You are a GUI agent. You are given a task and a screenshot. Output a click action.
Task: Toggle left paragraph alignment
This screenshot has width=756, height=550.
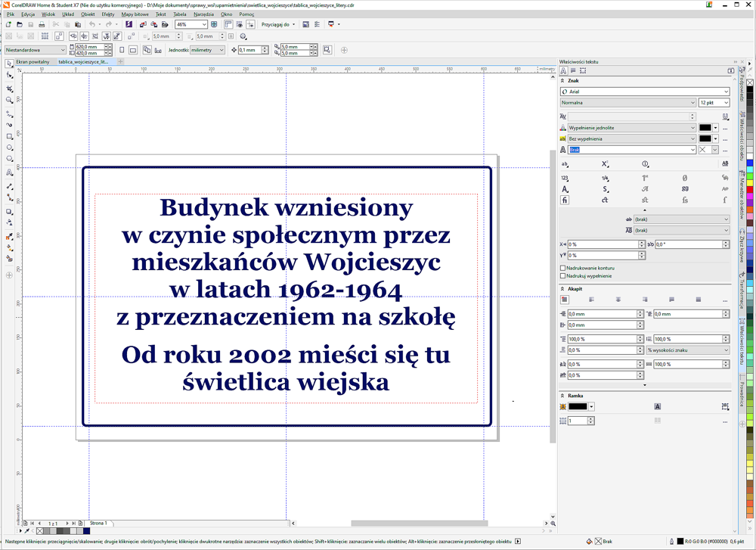pos(592,300)
